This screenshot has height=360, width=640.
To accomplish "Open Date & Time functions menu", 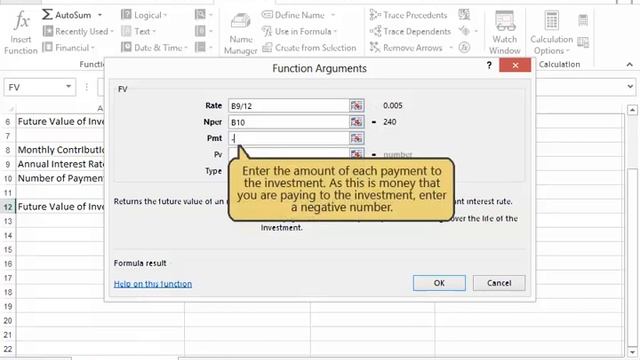I will coord(154,48).
